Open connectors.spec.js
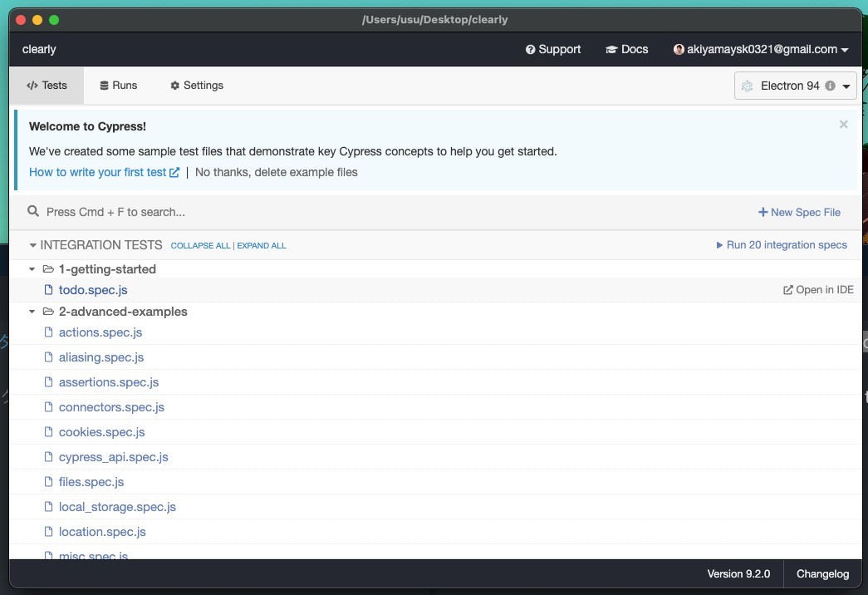This screenshot has height=595, width=868. [x=111, y=407]
